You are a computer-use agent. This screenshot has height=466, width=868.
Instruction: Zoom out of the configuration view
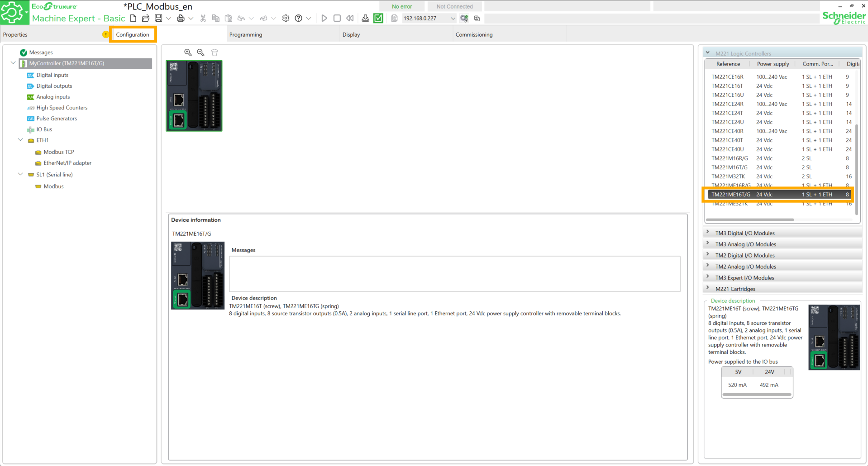(200, 52)
